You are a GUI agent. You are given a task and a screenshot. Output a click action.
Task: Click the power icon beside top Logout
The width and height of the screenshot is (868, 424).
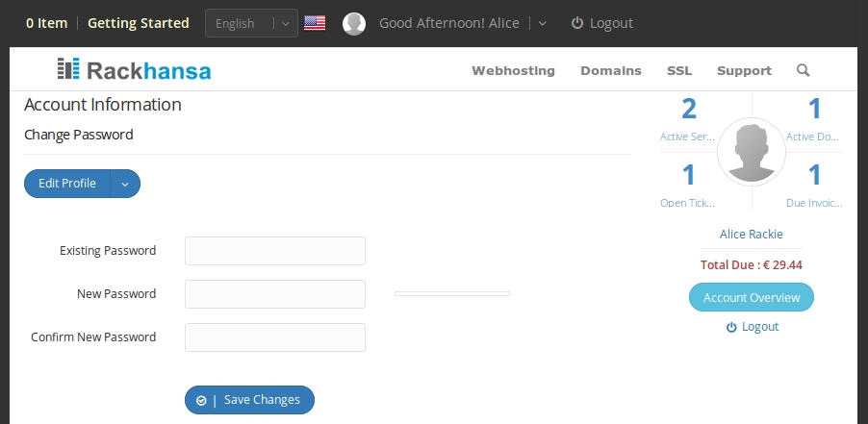click(577, 23)
